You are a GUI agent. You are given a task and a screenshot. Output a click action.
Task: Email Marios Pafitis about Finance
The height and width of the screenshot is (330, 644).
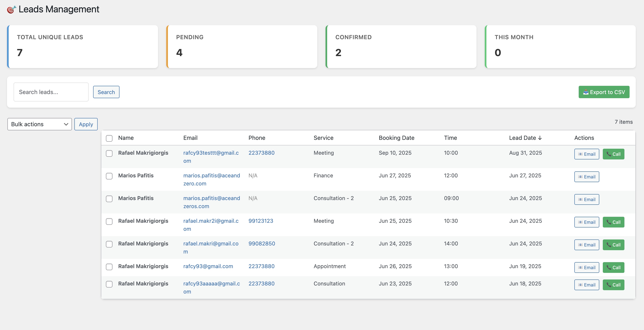click(587, 177)
